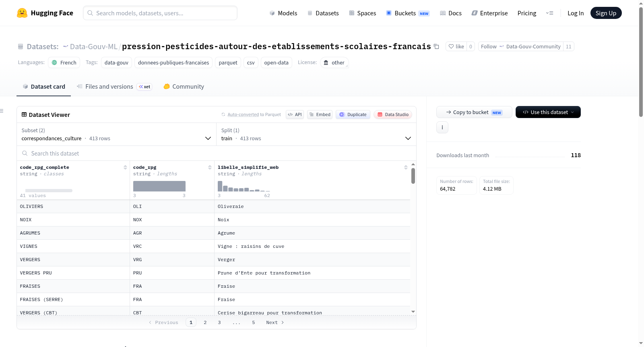Click the followers count 11
644x347 pixels.
tap(568, 46)
